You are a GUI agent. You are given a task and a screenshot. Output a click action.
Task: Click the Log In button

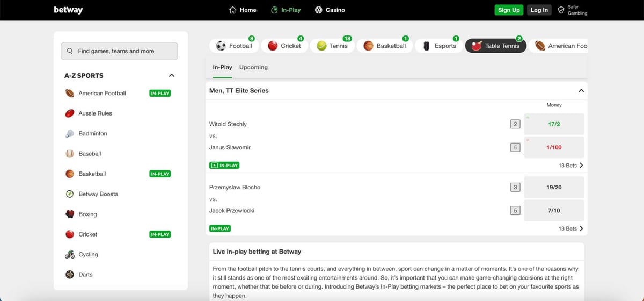tap(539, 10)
